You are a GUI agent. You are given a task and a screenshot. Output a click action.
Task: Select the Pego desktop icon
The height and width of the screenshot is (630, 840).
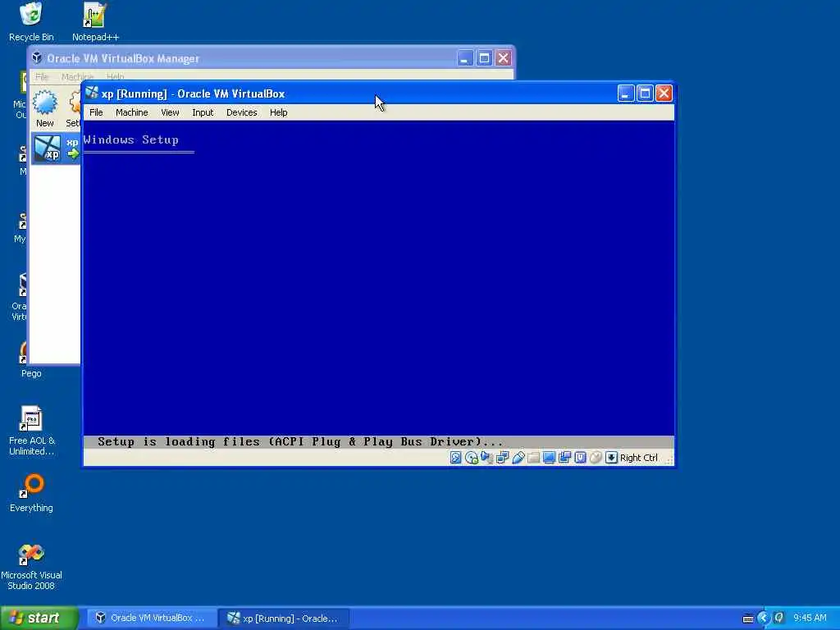31,360
